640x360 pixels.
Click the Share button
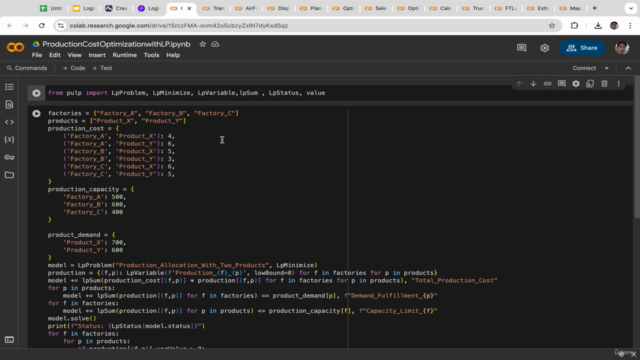tap(582, 48)
